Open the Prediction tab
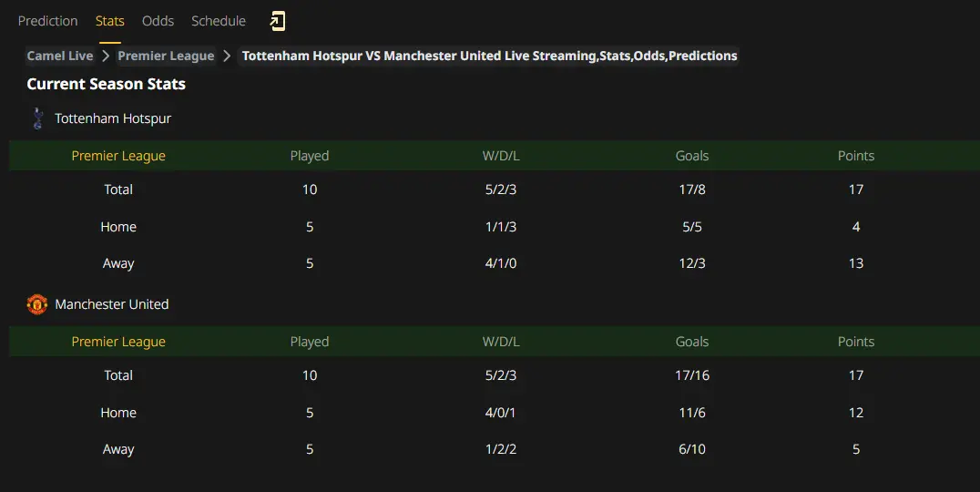Image resolution: width=980 pixels, height=492 pixels. coord(48,21)
